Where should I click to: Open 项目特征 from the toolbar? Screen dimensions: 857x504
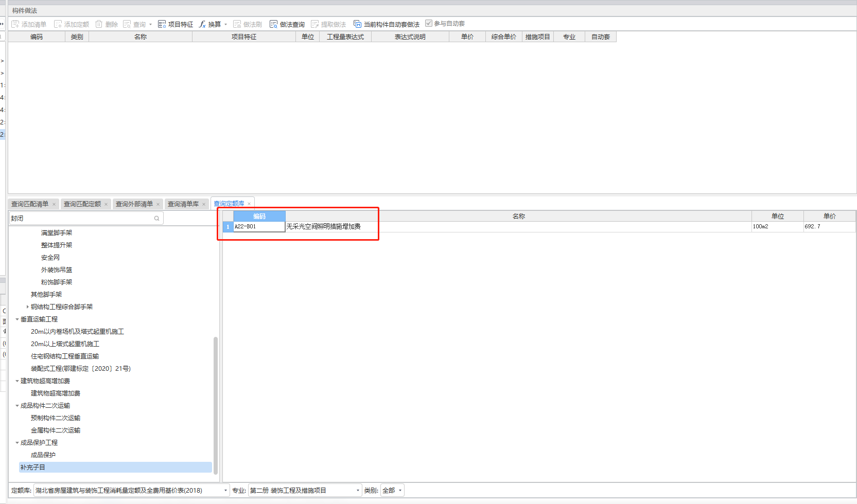[x=176, y=24]
